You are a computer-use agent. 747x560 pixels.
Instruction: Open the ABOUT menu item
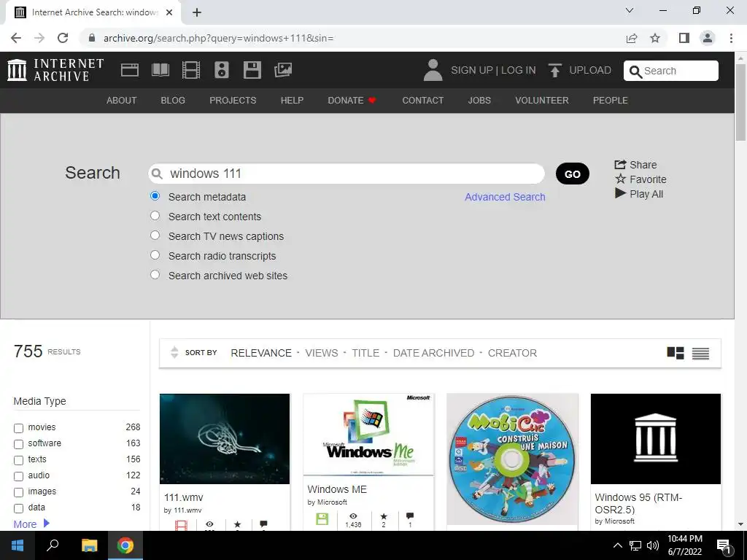tap(122, 101)
